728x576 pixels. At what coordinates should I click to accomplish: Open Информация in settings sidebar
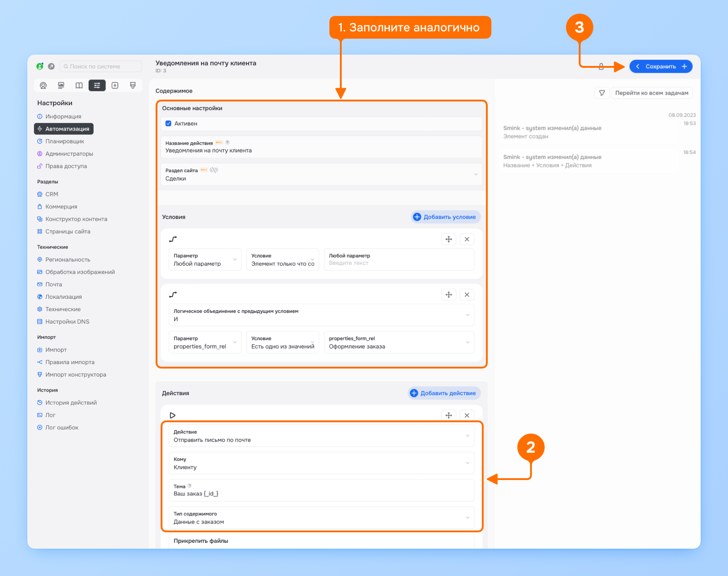tap(59, 116)
